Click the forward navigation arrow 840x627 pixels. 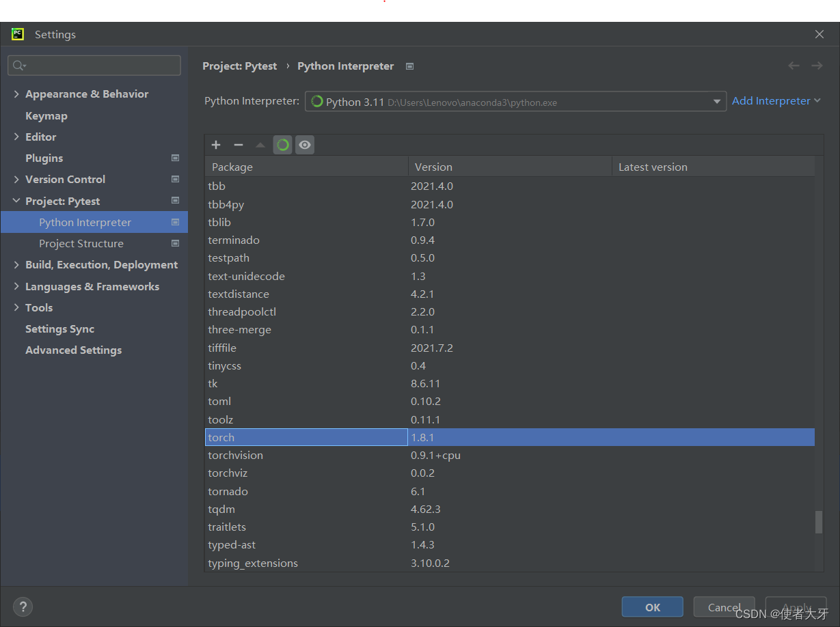click(817, 66)
